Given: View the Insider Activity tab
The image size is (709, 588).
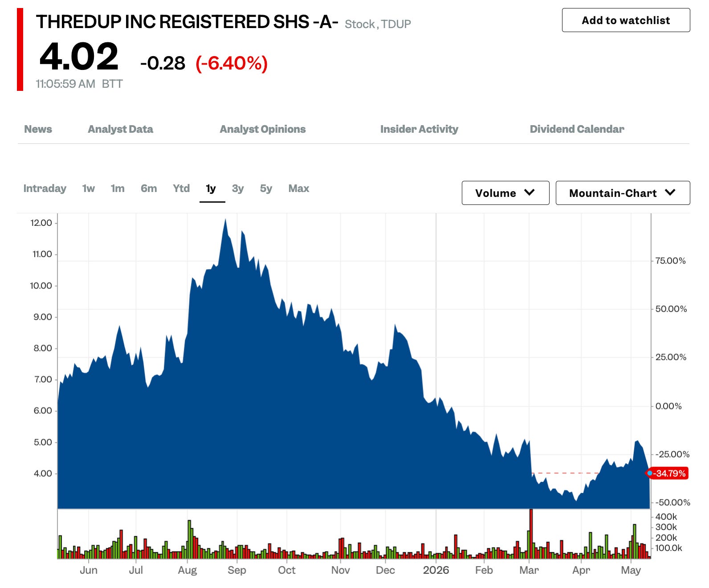Looking at the screenshot, I should point(419,129).
